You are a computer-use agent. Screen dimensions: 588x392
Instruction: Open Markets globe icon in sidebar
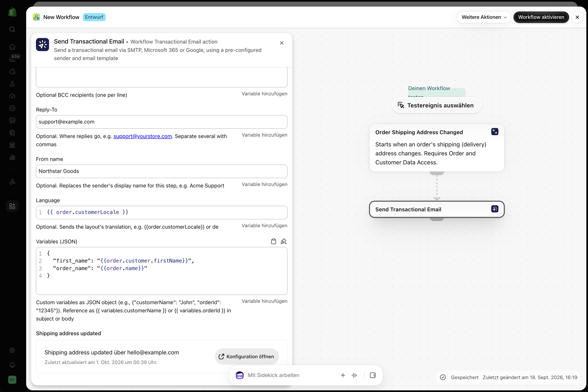coord(12,133)
